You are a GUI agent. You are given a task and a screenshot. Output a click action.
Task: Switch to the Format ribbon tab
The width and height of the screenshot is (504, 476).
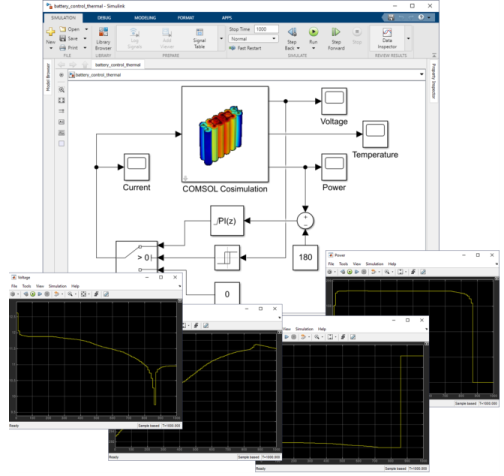(186, 18)
